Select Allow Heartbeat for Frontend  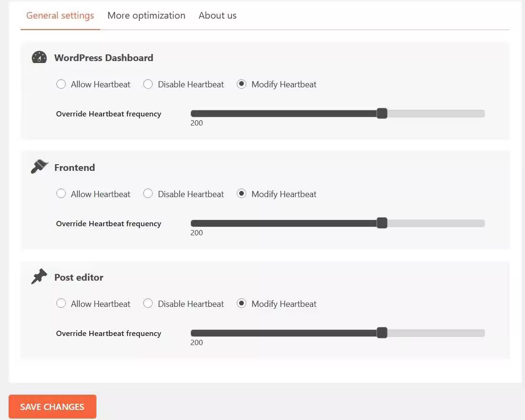pyautogui.click(x=61, y=194)
